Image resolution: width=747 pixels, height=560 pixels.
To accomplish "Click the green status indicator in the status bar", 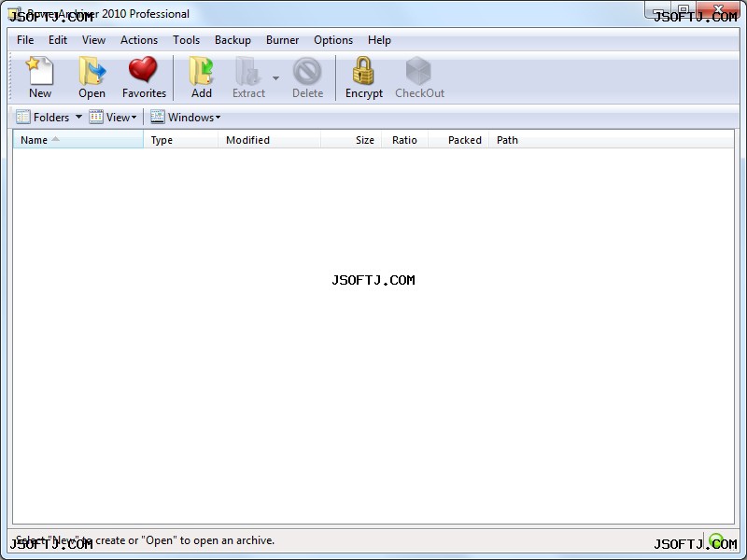I will click(715, 540).
